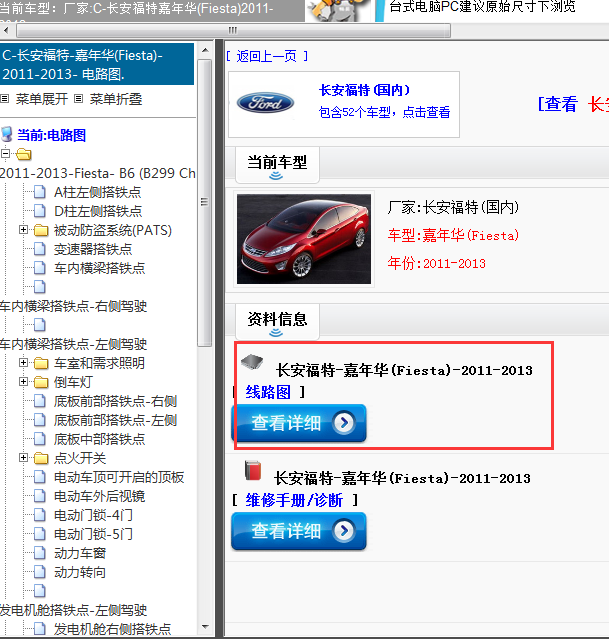Click 菜单折叠 to collapse all menus
The width and height of the screenshot is (609, 639).
tap(116, 99)
